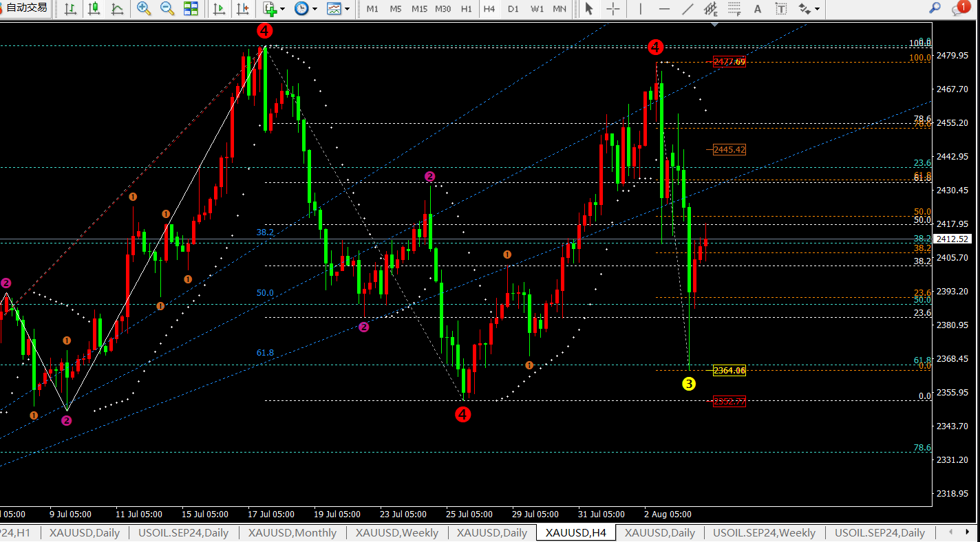Open the USOIL.SEP24,Weekly chart tab
This screenshot has width=980, height=542.
(764, 533)
